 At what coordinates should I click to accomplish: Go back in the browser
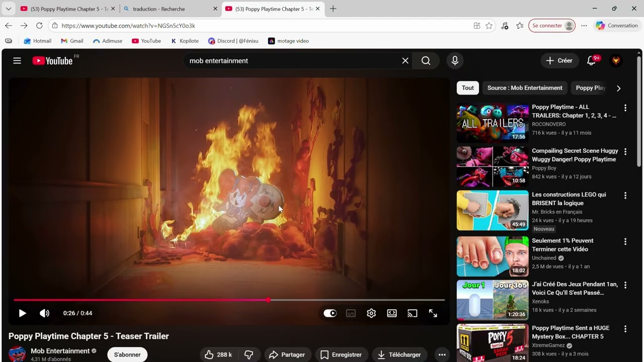(x=9, y=26)
